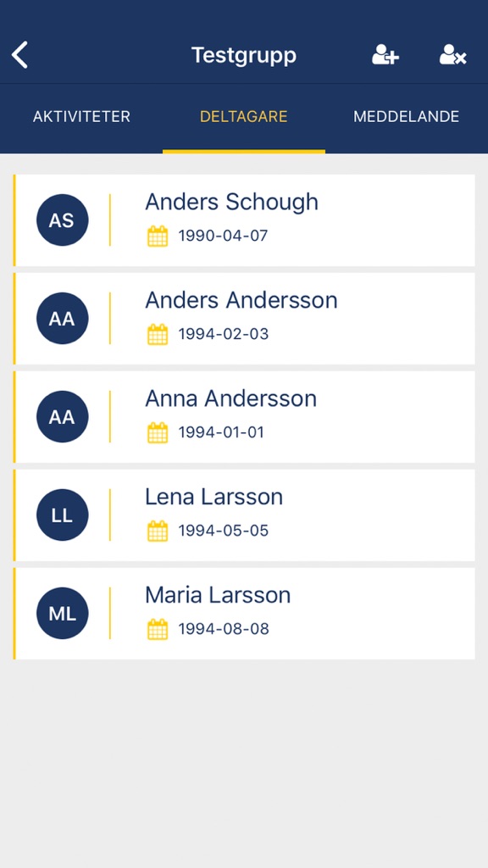Tap the LL avatar circle
This screenshot has width=488, height=868.
click(x=62, y=515)
